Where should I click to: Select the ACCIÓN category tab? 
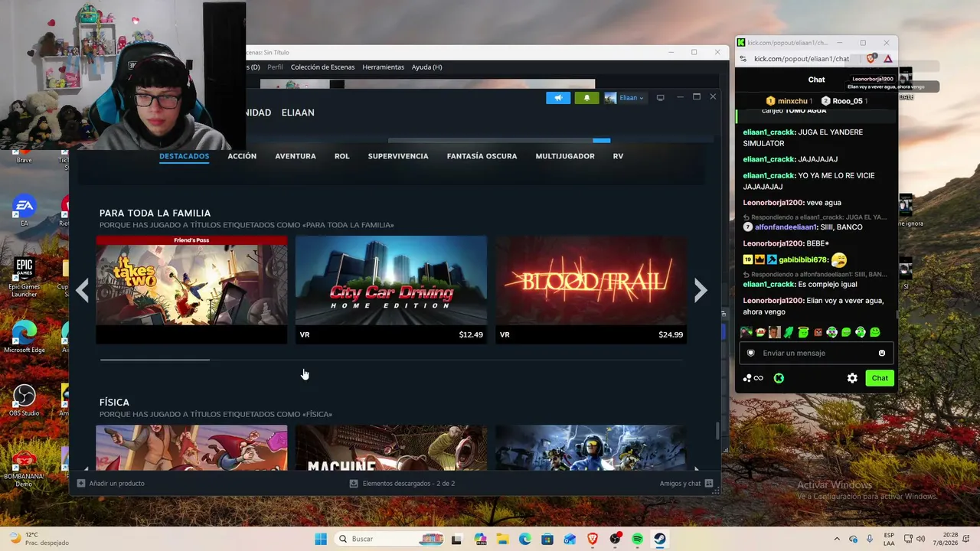[242, 156]
